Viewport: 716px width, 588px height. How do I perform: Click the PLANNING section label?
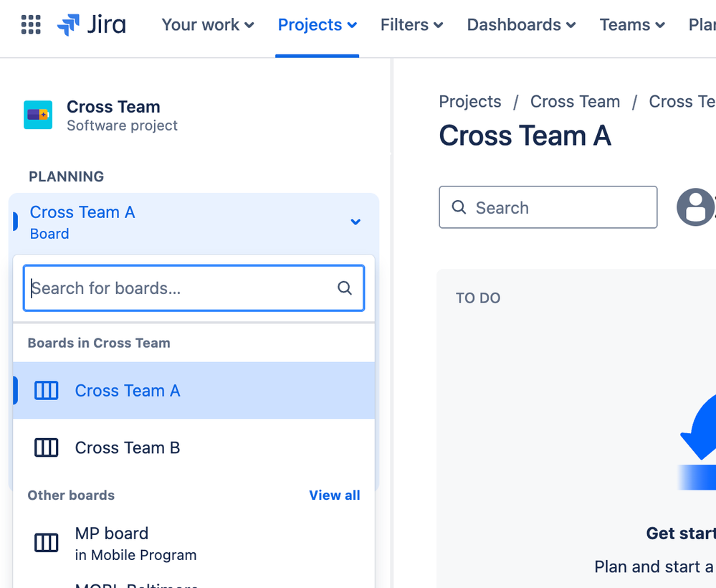click(x=67, y=177)
